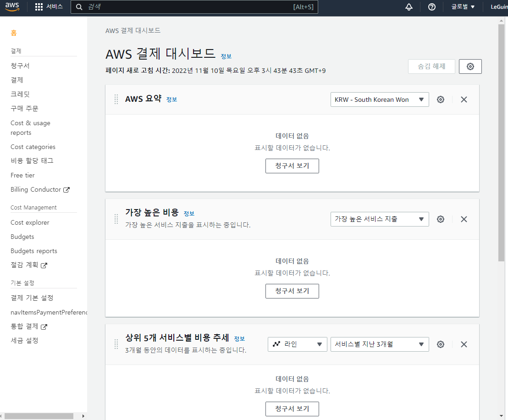
Task: Open dashboard settings gear next to 숨김 해제
Action: [470, 66]
